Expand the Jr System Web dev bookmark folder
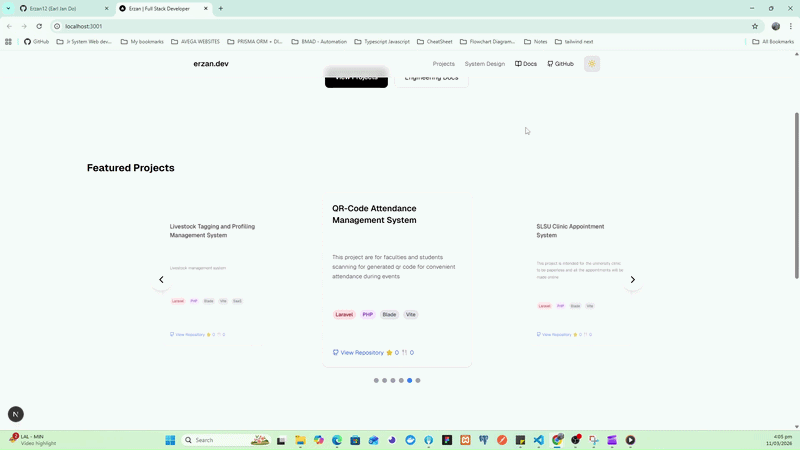The width and height of the screenshot is (800, 450). click(84, 42)
